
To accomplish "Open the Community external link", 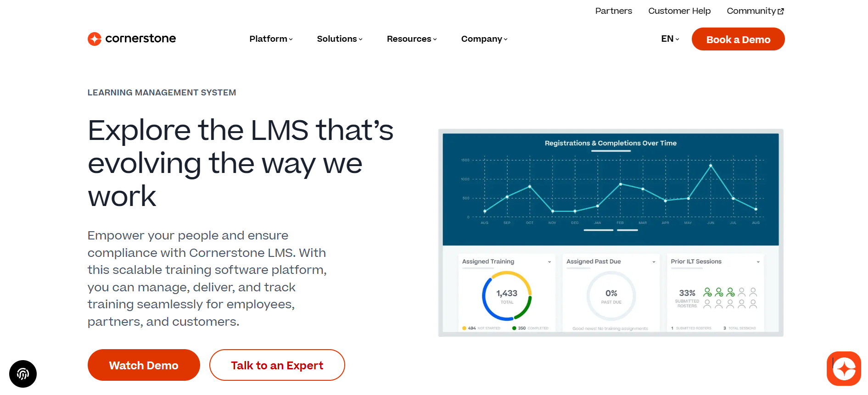I will pos(755,11).
